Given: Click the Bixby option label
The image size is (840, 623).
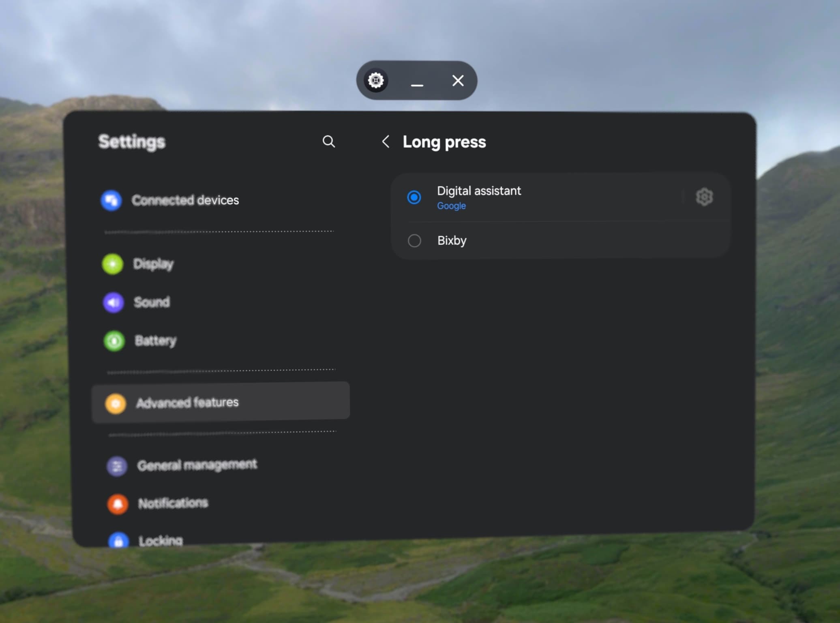Looking at the screenshot, I should [x=452, y=241].
